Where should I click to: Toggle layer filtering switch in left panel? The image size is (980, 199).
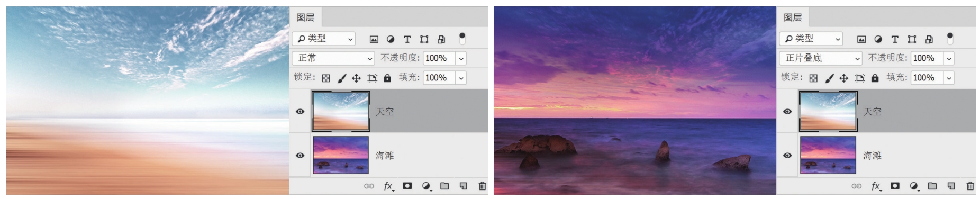tap(462, 38)
